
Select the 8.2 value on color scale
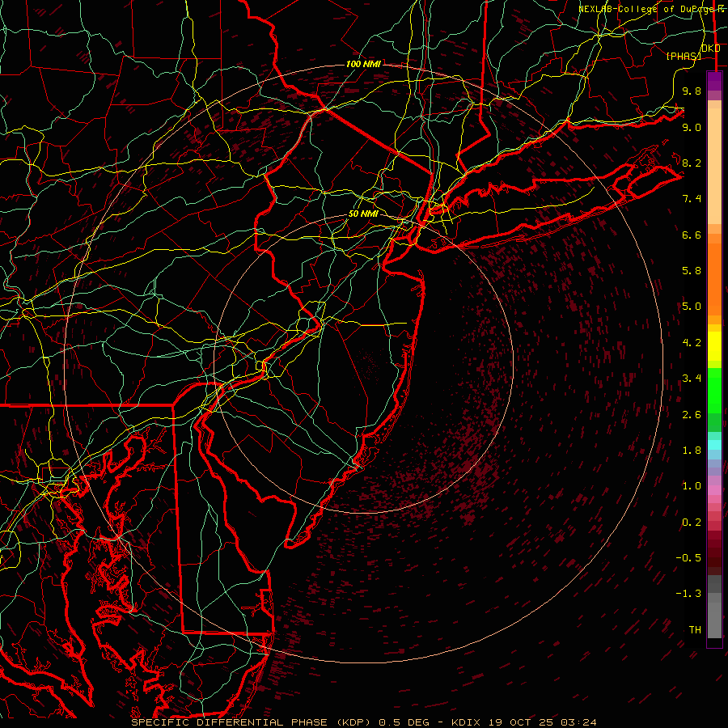point(692,163)
